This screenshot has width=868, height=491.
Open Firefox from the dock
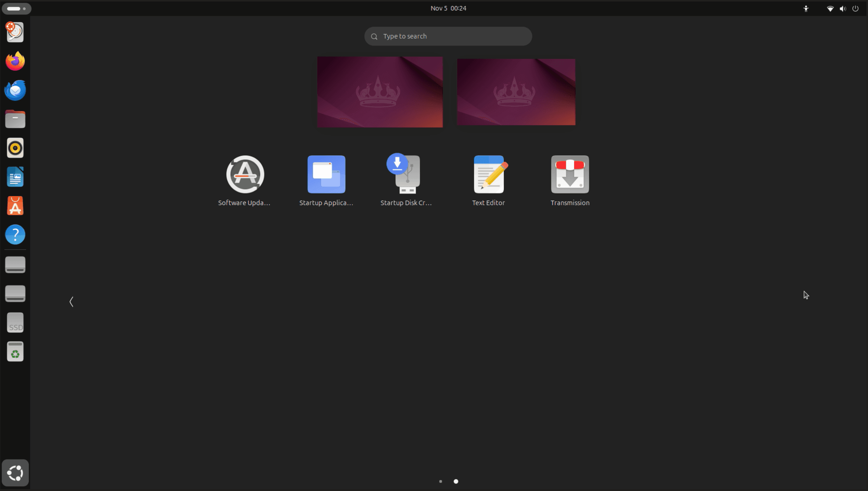point(15,61)
